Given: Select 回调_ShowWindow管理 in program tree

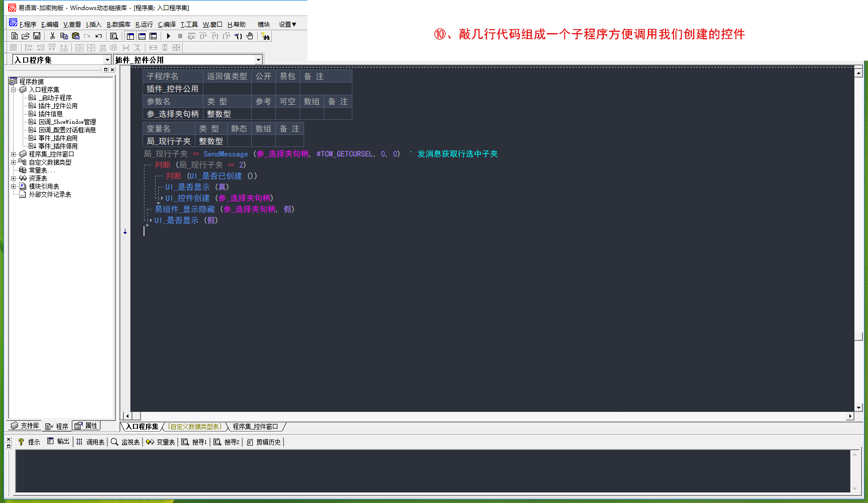Looking at the screenshot, I should 67,122.
